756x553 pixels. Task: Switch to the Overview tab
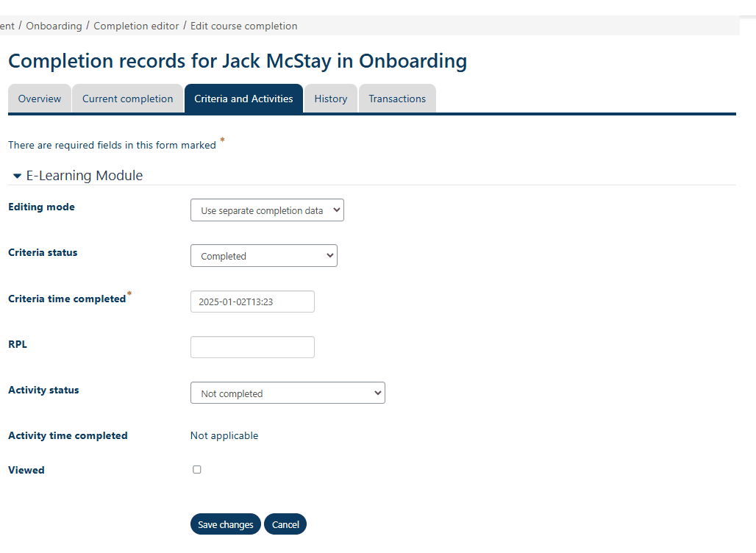click(x=40, y=99)
